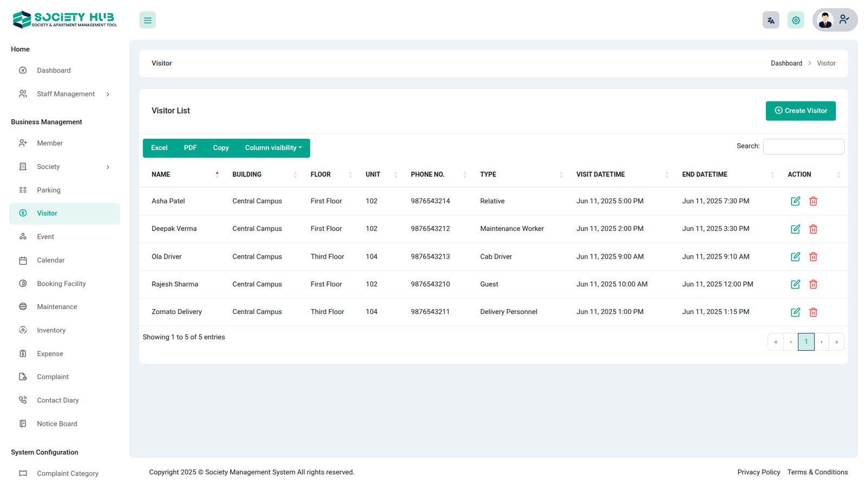Focus the Search input field
The width and height of the screenshot is (868, 488).
click(x=803, y=146)
